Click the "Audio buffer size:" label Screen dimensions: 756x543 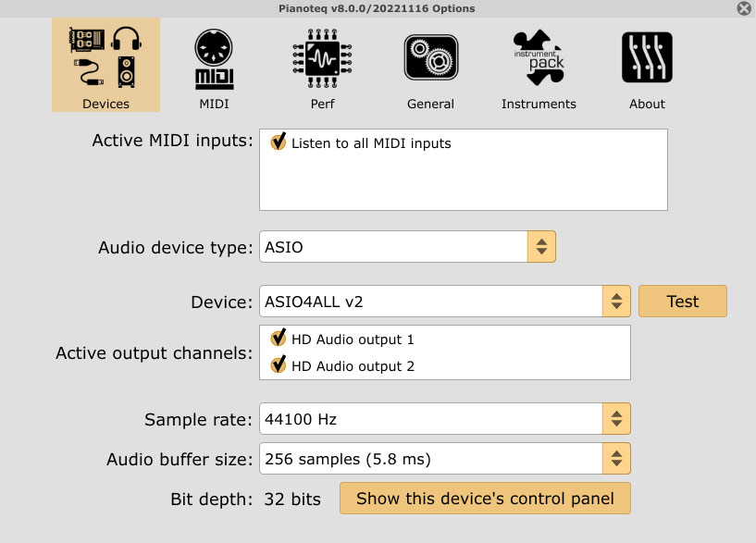coord(180,459)
